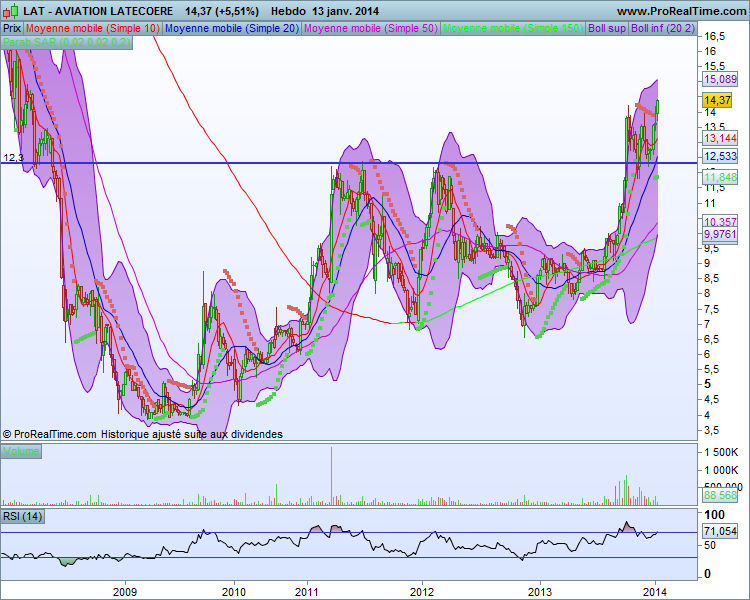Click the Boll inf (20 2) label
The height and width of the screenshot is (600, 750).
[x=662, y=29]
